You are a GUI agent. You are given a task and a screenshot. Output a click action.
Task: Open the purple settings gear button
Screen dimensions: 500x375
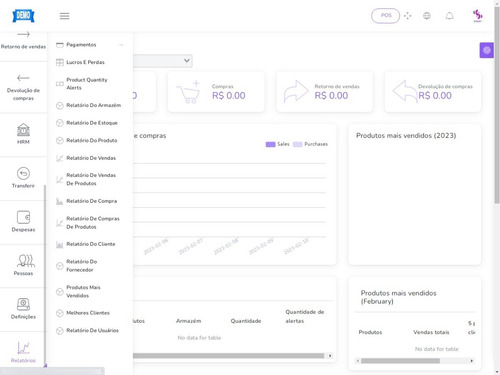(487, 50)
